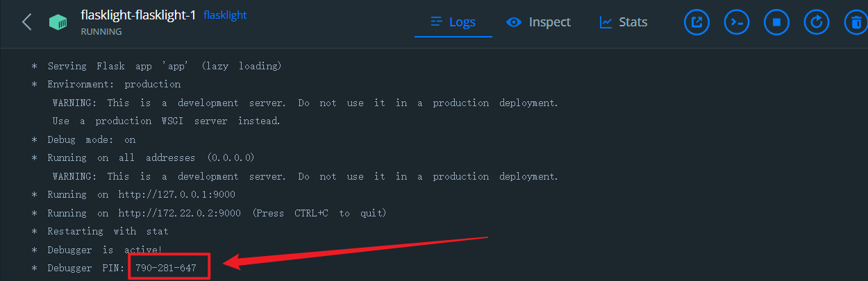Click the http://172.22.0.2:9000 address in logs
The width and height of the screenshot is (868, 281).
179,213
